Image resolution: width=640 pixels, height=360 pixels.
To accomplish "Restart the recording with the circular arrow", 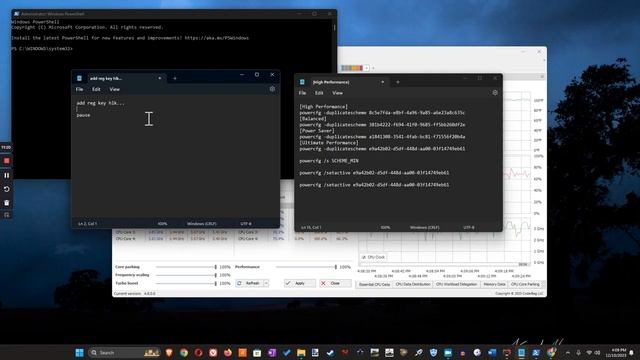I will tap(6, 189).
